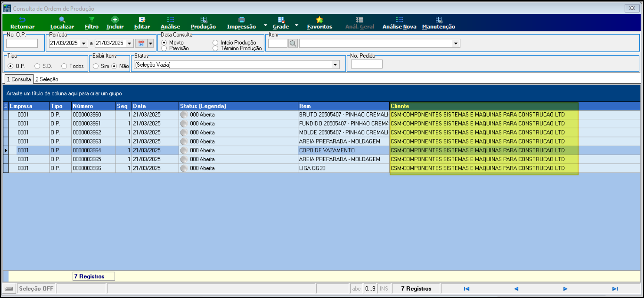Expand the Impressão dropdown arrow
Viewport: 644px width, 298px height.
click(x=265, y=25)
